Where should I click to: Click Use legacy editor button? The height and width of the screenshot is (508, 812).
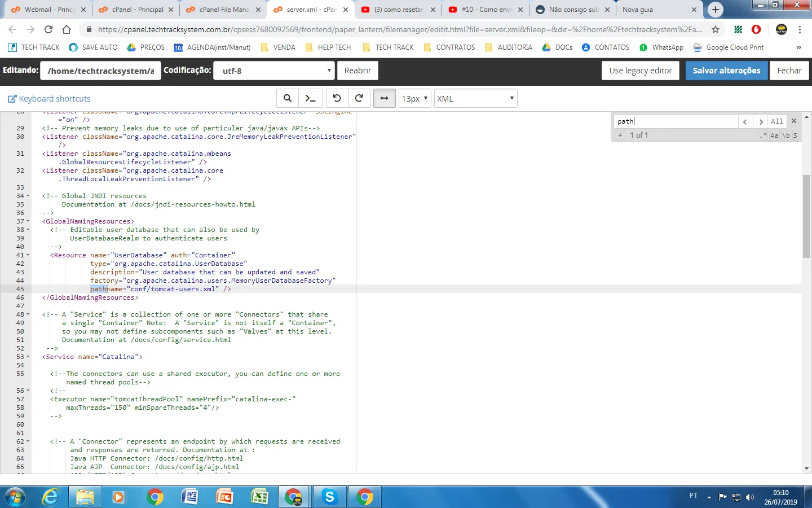pos(641,71)
